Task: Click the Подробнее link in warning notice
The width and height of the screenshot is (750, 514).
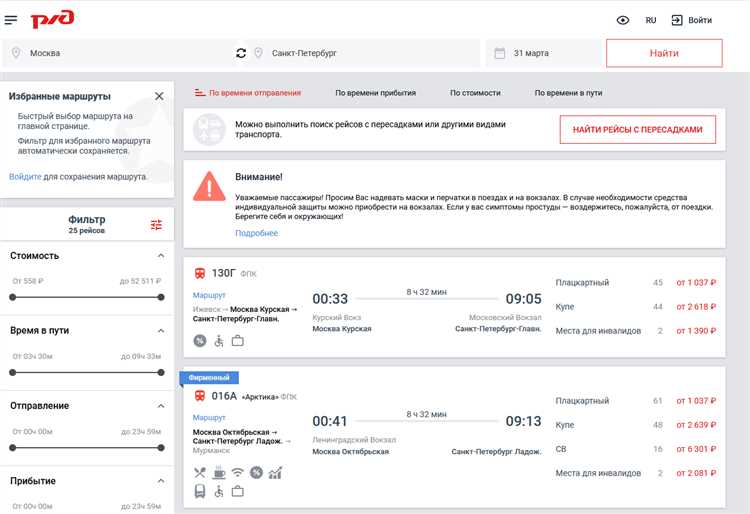Action: [256, 233]
